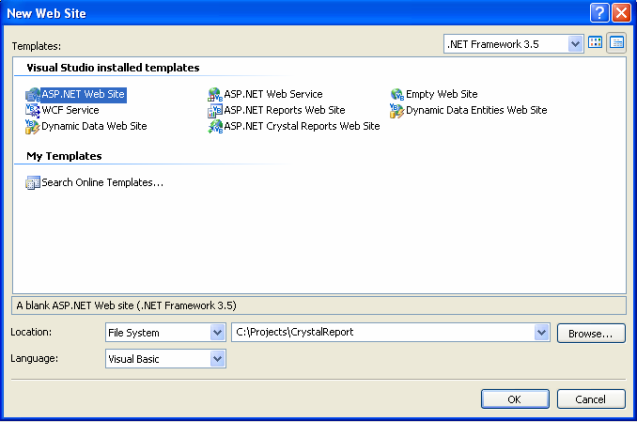
Task: Choose the ASP.NET Reports Web Site icon
Action: point(215,110)
